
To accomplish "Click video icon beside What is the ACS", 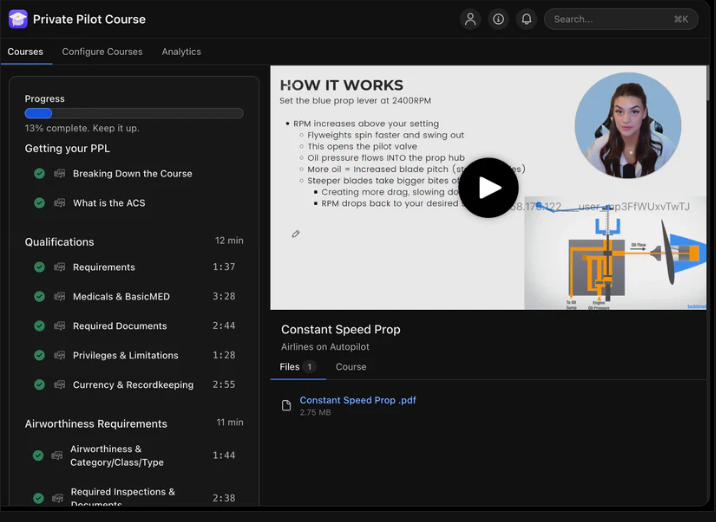I will 60,203.
